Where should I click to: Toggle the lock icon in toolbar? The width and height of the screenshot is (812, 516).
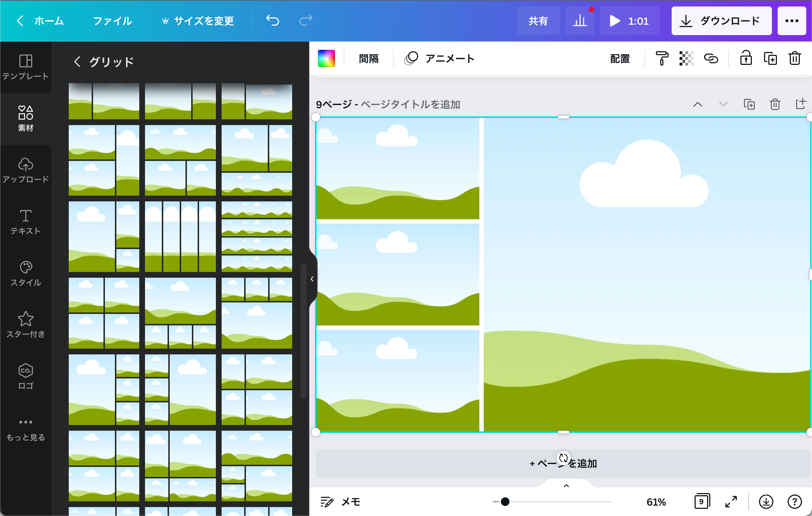746,58
